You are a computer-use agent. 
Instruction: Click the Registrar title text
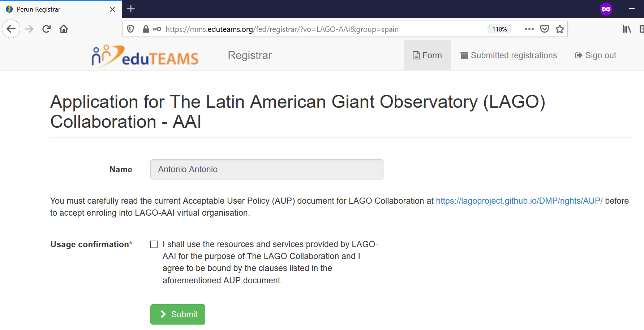coord(250,55)
